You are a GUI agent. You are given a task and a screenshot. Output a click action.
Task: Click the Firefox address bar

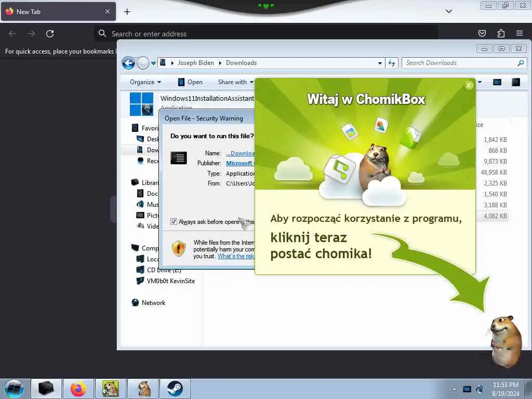pyautogui.click(x=266, y=34)
